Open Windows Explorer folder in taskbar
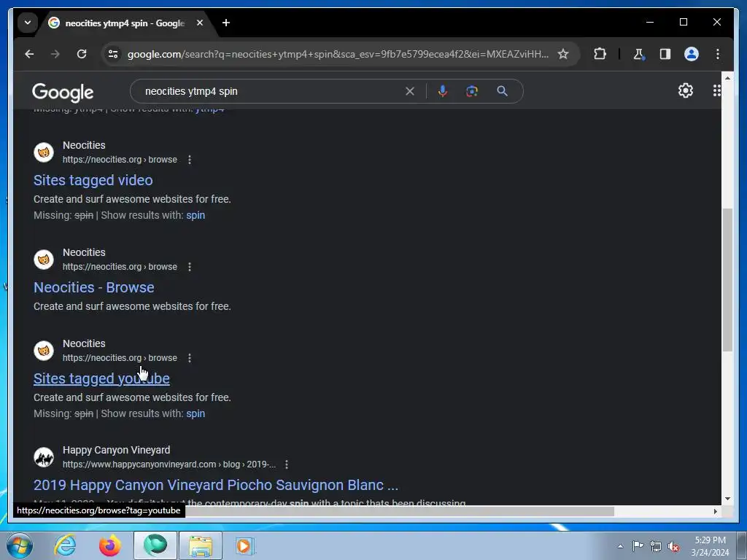The height and width of the screenshot is (560, 747). pos(201,545)
